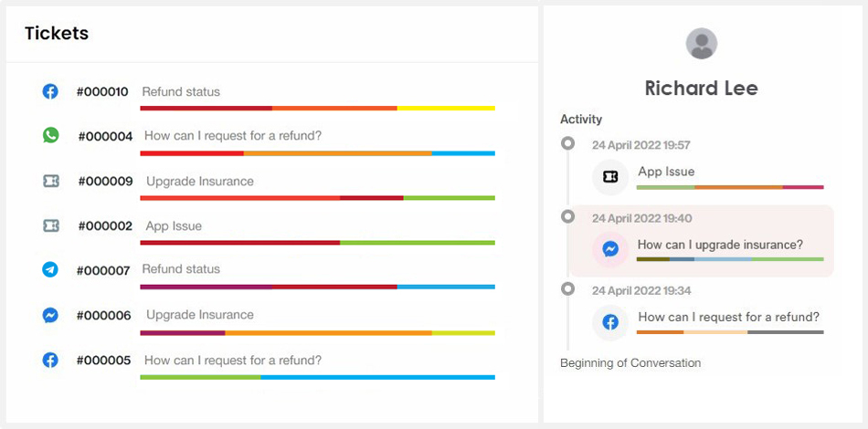868x429 pixels.
Task: Click the Facebook icon for ticket #000005
Action: tap(50, 361)
